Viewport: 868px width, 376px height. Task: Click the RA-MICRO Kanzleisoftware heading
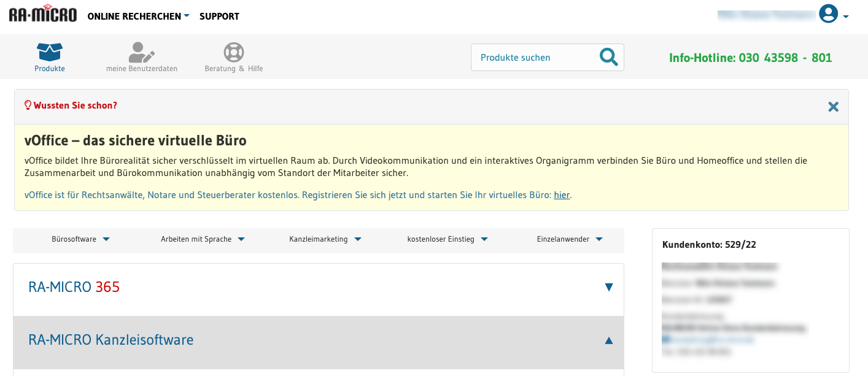111,339
